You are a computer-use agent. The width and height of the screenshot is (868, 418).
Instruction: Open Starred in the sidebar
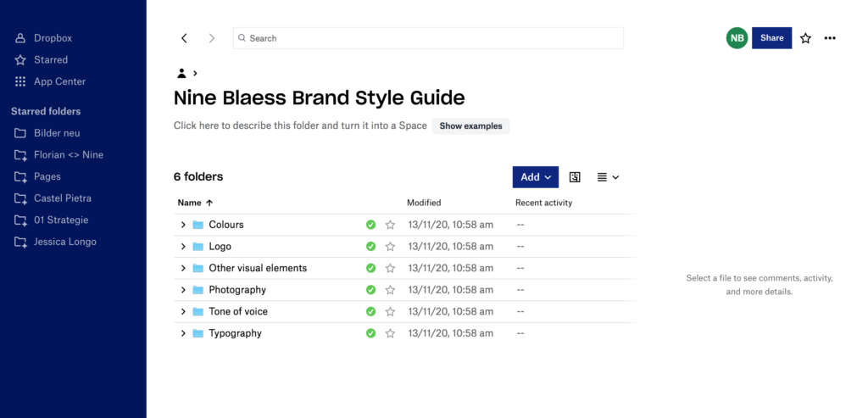tap(41, 60)
